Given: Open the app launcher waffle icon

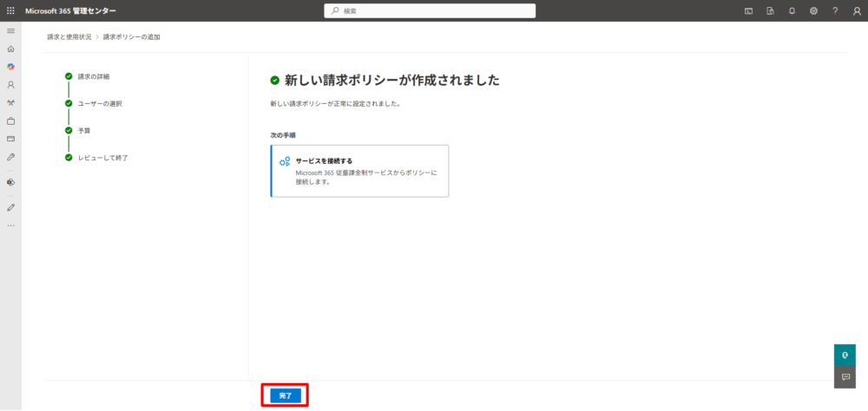Looking at the screenshot, I should [x=10, y=10].
